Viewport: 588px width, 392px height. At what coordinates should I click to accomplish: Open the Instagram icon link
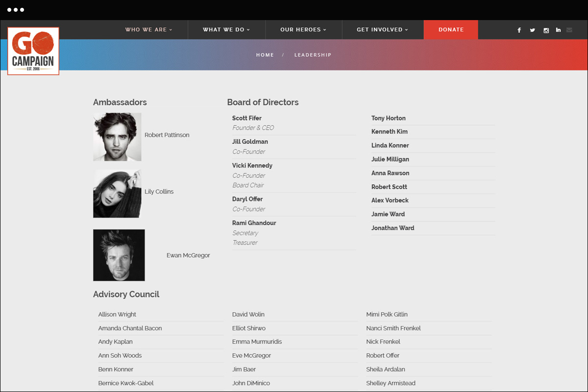[x=546, y=30]
